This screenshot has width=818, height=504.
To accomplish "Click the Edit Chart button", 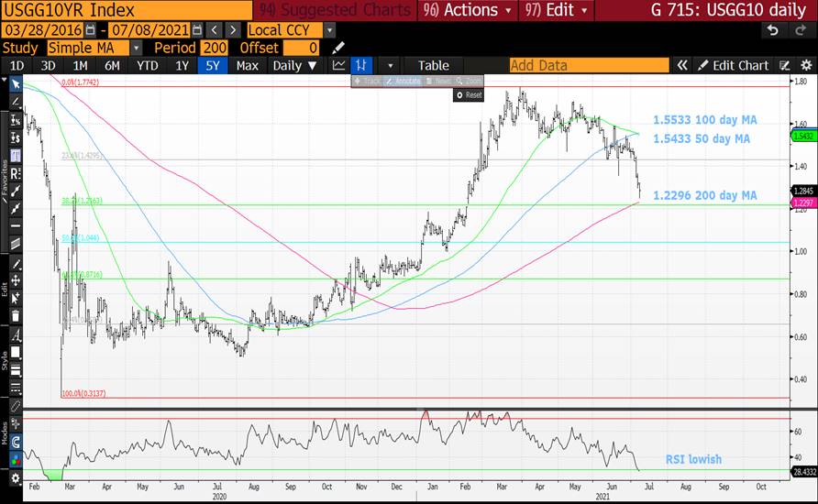I will [x=734, y=66].
